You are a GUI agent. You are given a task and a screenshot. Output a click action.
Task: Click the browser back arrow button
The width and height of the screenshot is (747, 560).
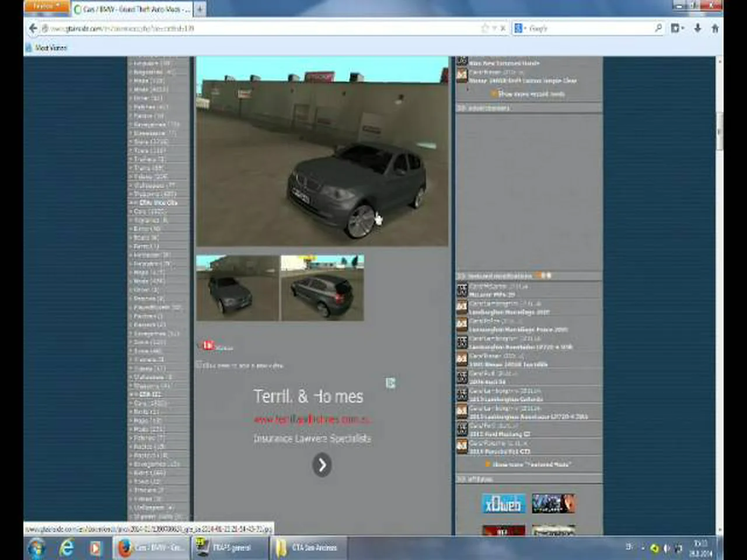pos(33,28)
